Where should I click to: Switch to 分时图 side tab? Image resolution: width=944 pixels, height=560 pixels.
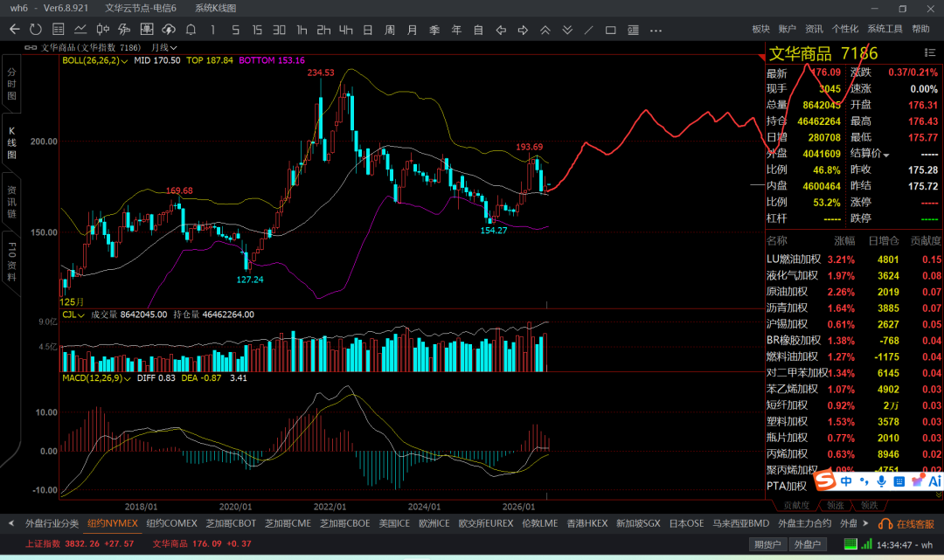[x=11, y=84]
